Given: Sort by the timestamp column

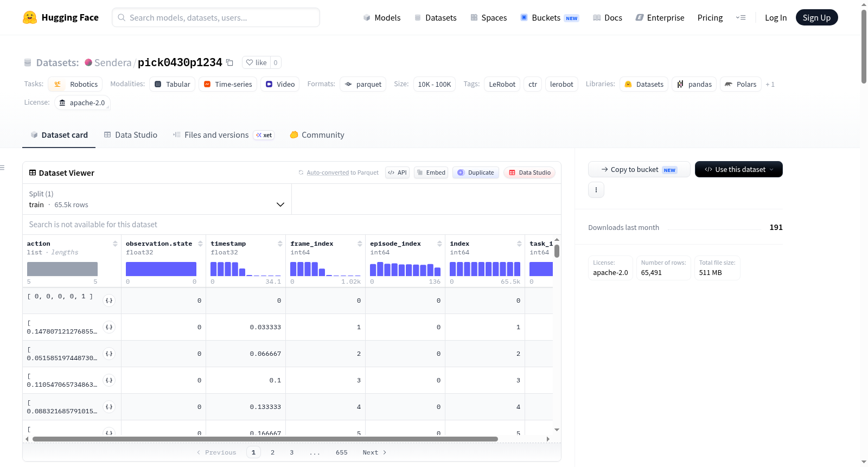Looking at the screenshot, I should (280, 244).
